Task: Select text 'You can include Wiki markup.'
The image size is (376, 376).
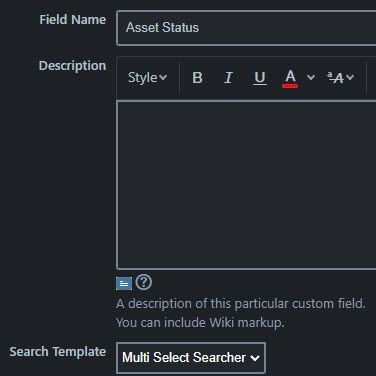Action: (x=200, y=323)
